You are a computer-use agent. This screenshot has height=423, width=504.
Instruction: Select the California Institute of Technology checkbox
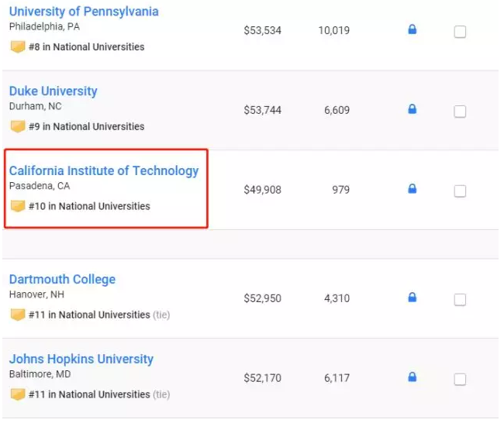460,191
